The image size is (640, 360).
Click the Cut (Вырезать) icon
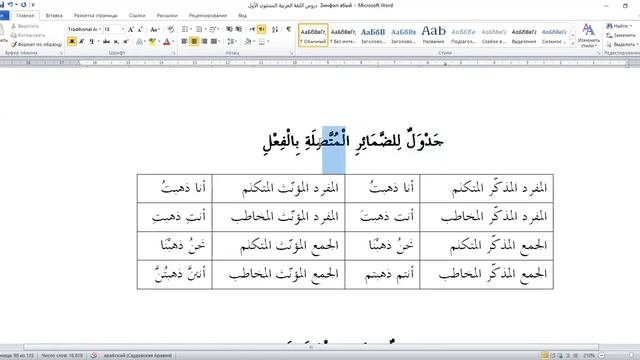tap(13, 26)
